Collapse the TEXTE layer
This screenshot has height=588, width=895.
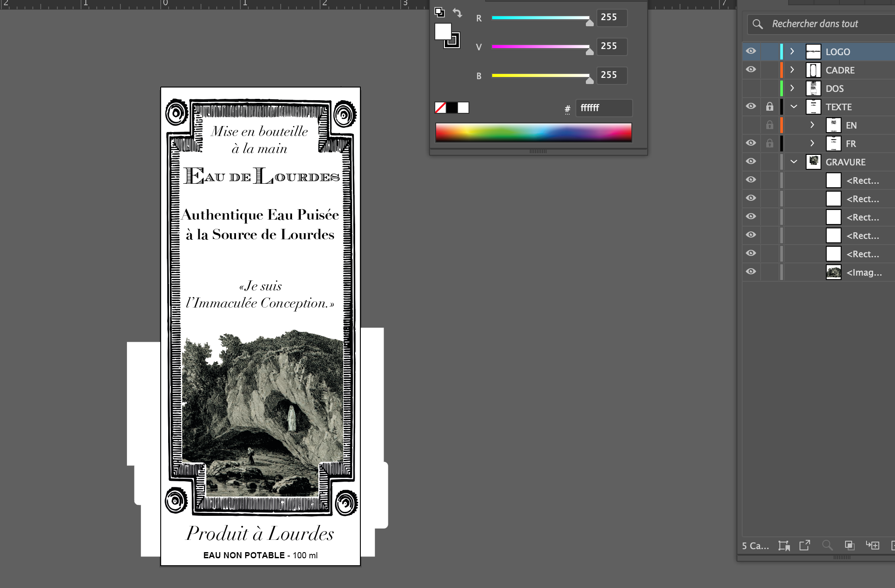[793, 106]
